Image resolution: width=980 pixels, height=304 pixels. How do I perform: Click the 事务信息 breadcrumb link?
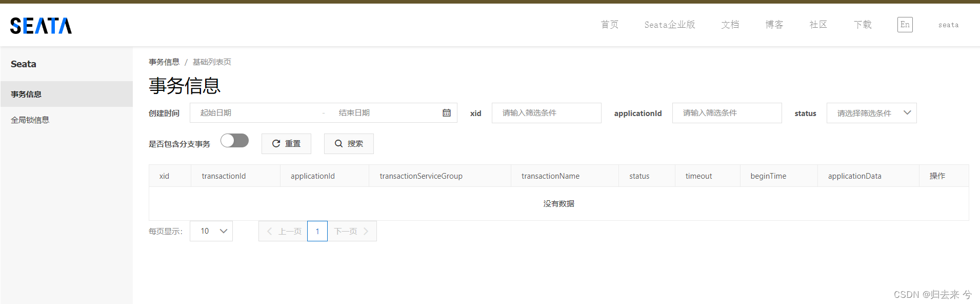[x=164, y=62]
